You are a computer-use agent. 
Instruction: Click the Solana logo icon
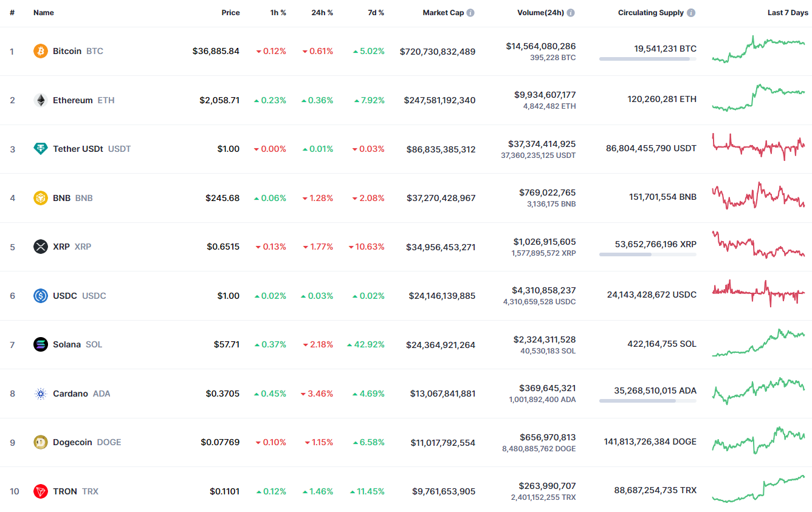click(x=41, y=344)
